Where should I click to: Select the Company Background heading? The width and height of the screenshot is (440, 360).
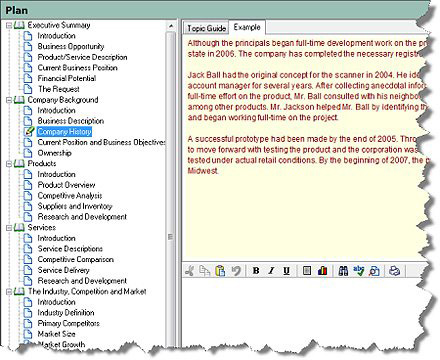click(x=63, y=100)
